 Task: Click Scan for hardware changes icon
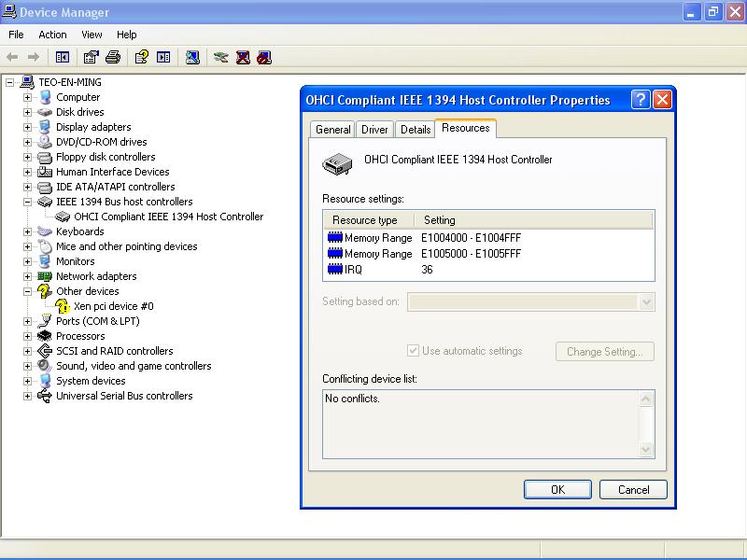pyautogui.click(x=192, y=57)
